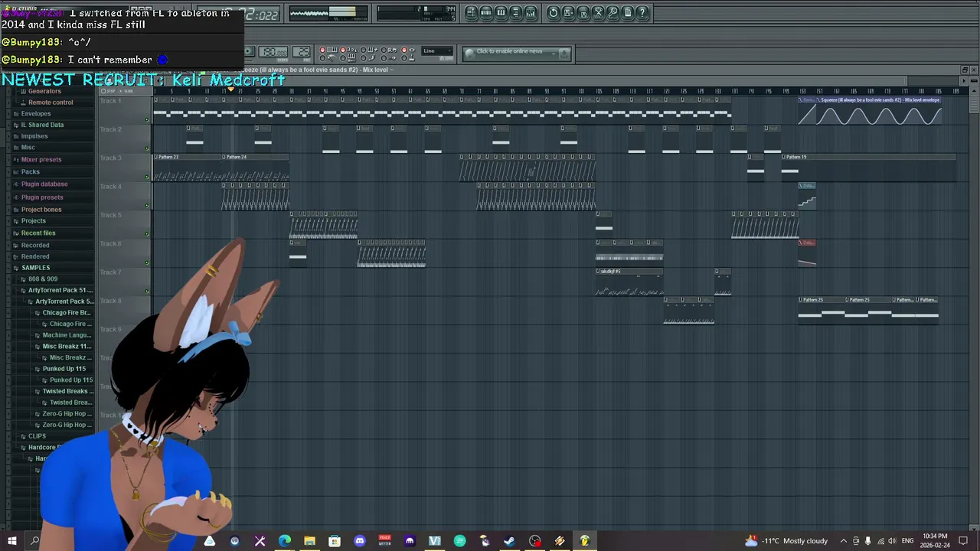Viewport: 980px width, 551px height.
Task: Open the weather widget Mostly cloudy
Action: [786, 541]
